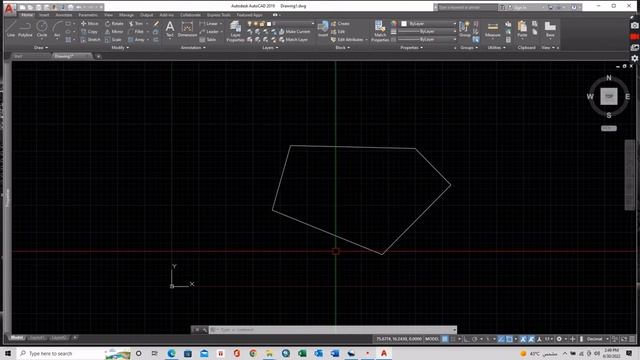Viewport: 640px width, 360px height.
Task: Add a new drawing tab
Action: click(98, 56)
